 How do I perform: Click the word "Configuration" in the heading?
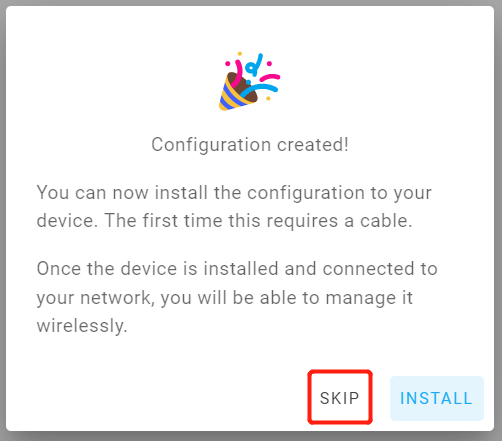[211, 145]
